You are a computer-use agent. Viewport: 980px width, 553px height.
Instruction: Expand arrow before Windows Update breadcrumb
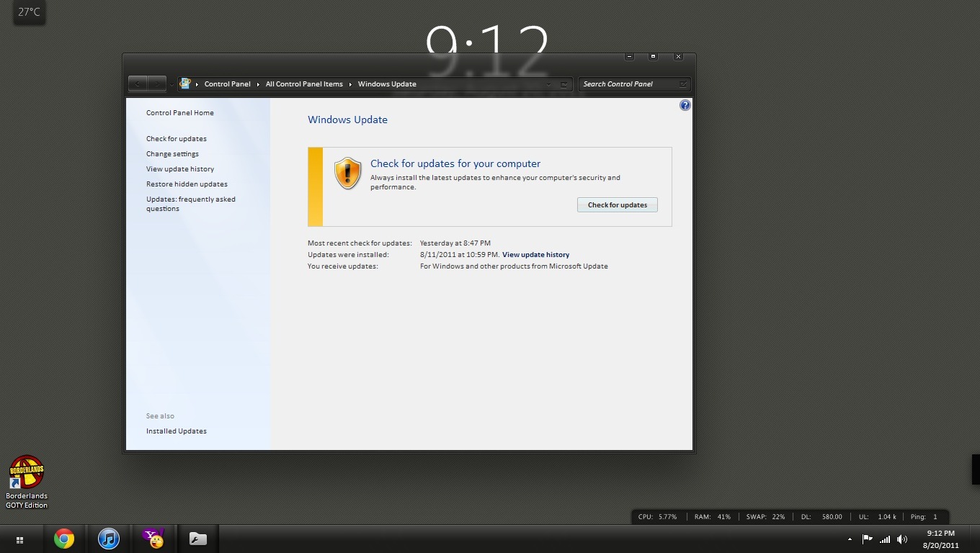coord(350,84)
